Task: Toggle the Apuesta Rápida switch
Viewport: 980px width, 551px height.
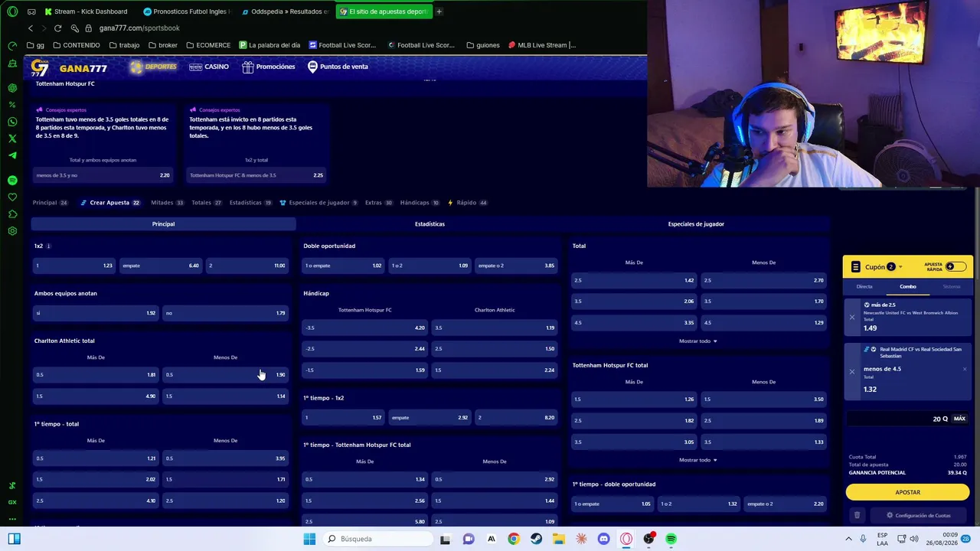Action: coord(955,266)
